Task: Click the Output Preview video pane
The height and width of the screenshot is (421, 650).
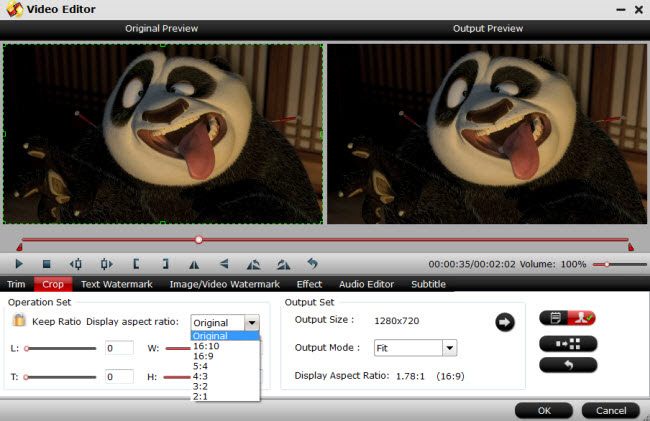Action: tap(487, 134)
